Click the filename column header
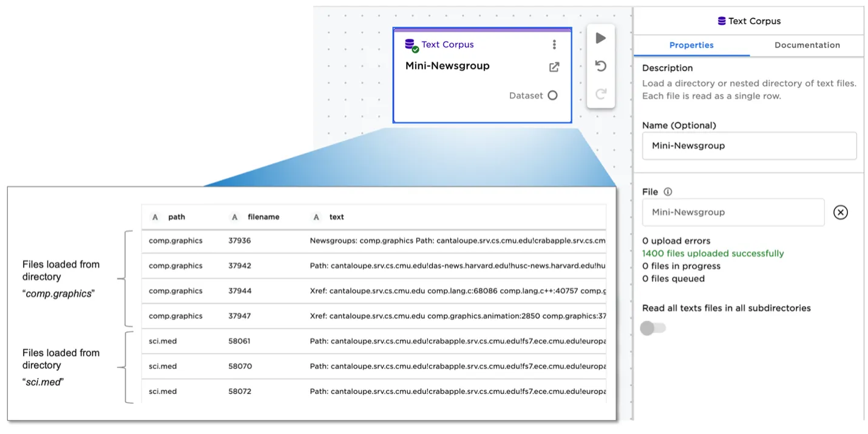 263,217
